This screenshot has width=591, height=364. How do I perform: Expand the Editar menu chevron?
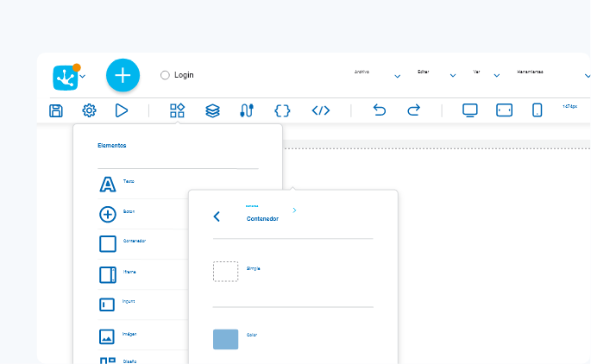453,76
